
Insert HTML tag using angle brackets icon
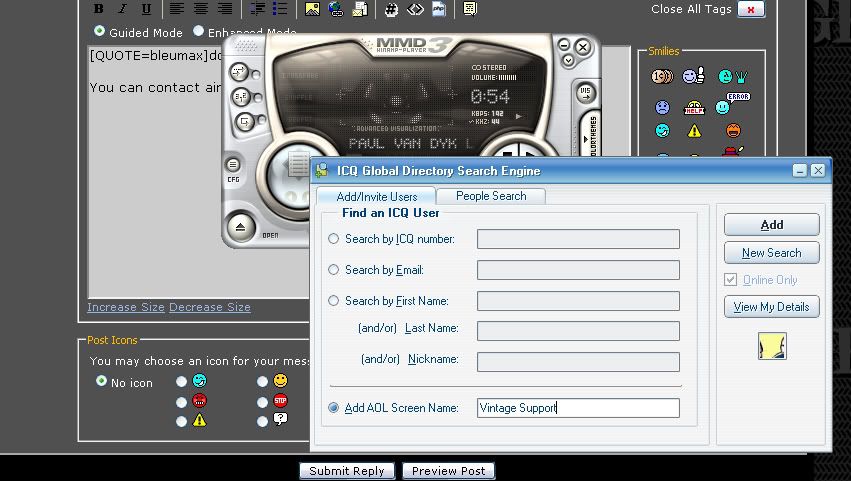coord(415,9)
